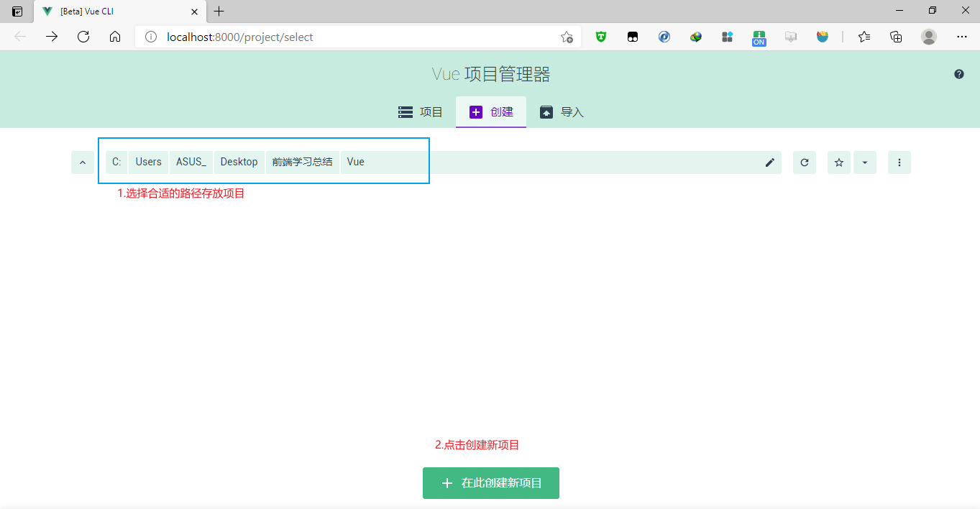Switch to the 项目 tab

click(421, 112)
